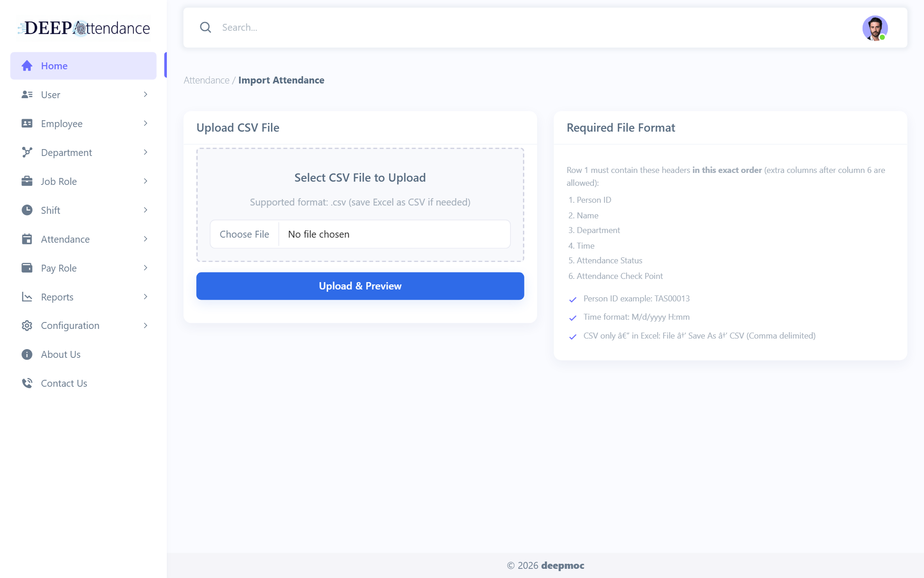Open the user profile avatar
Viewport: 924px width, 578px height.
[875, 28]
